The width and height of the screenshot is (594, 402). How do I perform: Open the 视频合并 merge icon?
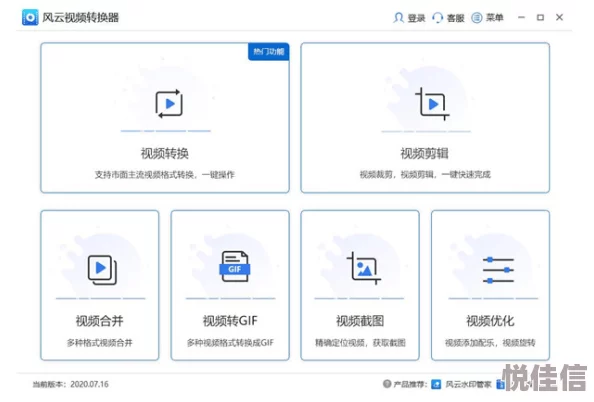tap(102, 270)
